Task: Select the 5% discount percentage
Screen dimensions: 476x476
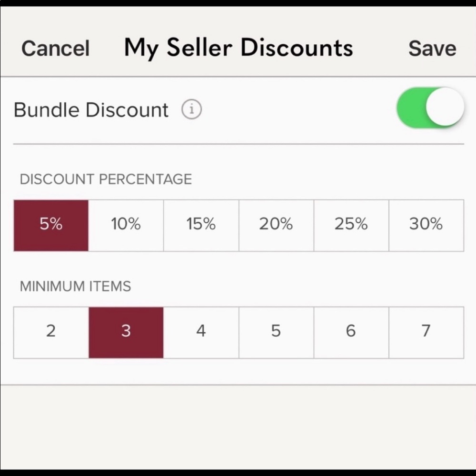Action: (x=51, y=225)
